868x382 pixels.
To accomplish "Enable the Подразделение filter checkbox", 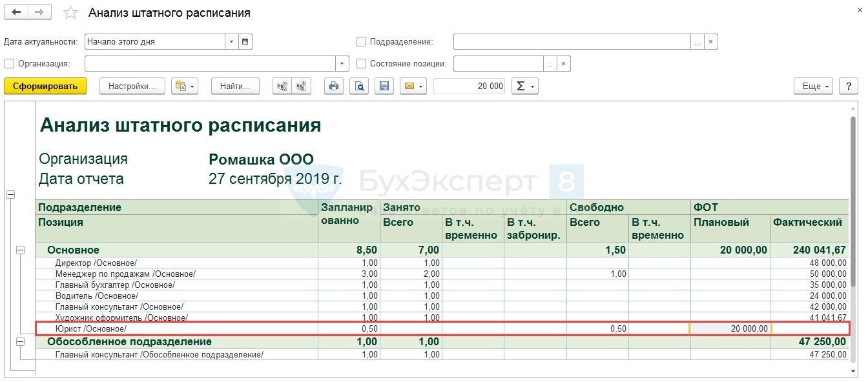I will 362,42.
